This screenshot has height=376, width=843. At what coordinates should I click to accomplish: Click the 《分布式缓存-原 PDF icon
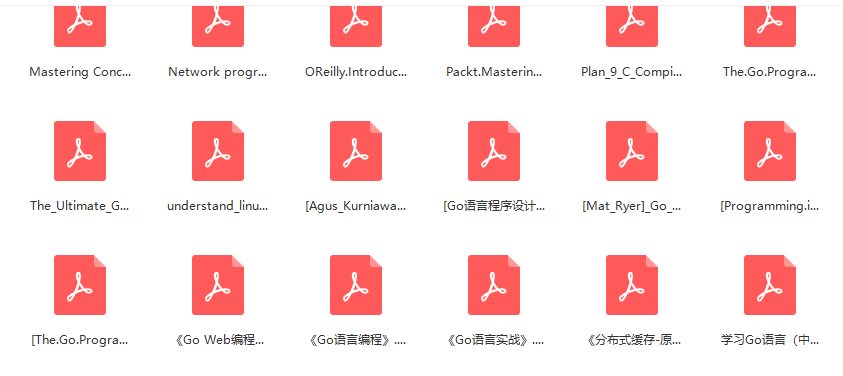coord(632,285)
